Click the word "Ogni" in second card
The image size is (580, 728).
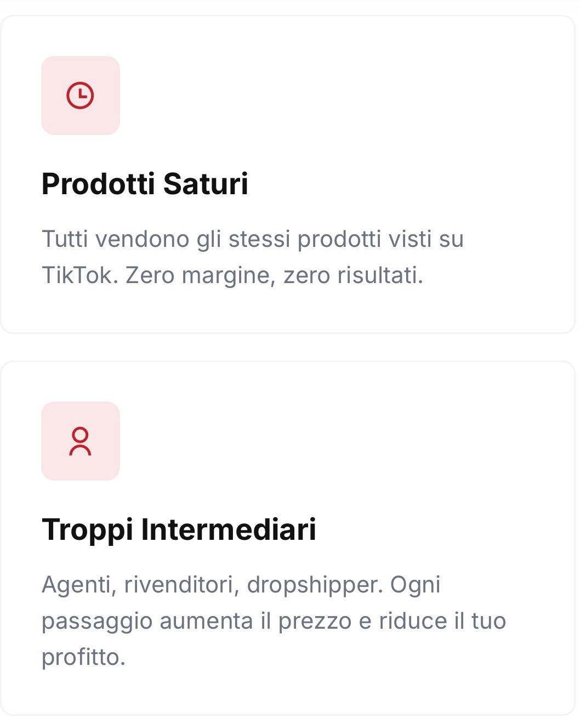[x=415, y=585]
